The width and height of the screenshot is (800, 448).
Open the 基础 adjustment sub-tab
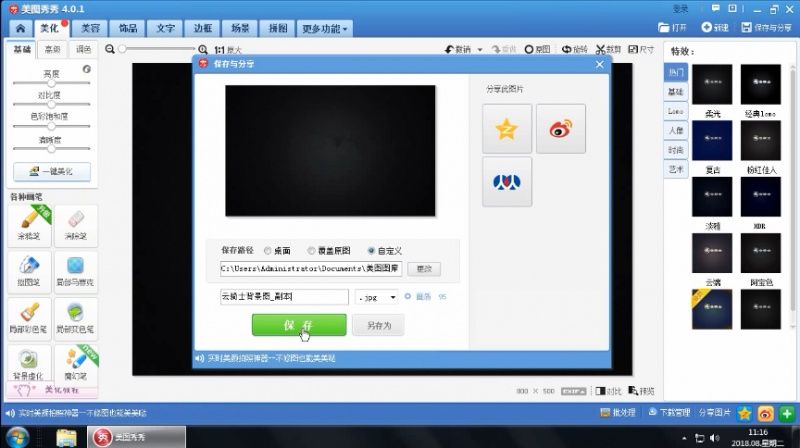(x=22, y=49)
